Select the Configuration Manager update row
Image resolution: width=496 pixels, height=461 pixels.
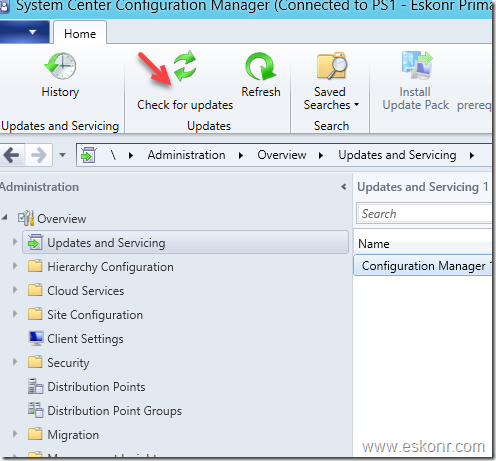423,266
